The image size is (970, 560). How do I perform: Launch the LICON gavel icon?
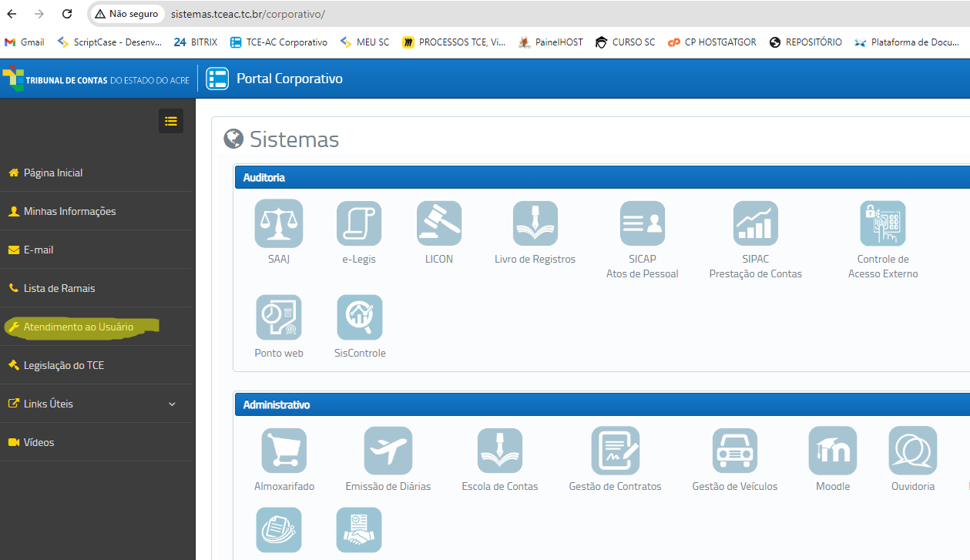pos(439,223)
